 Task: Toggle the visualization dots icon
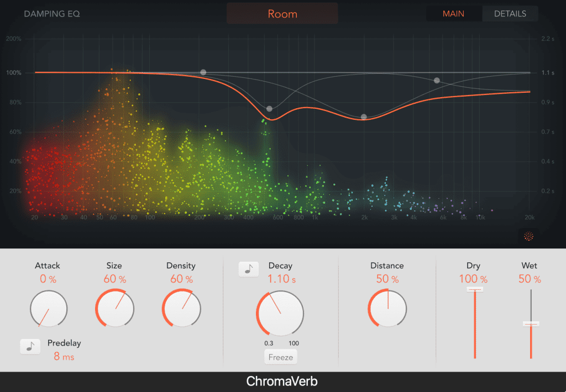[x=528, y=236]
